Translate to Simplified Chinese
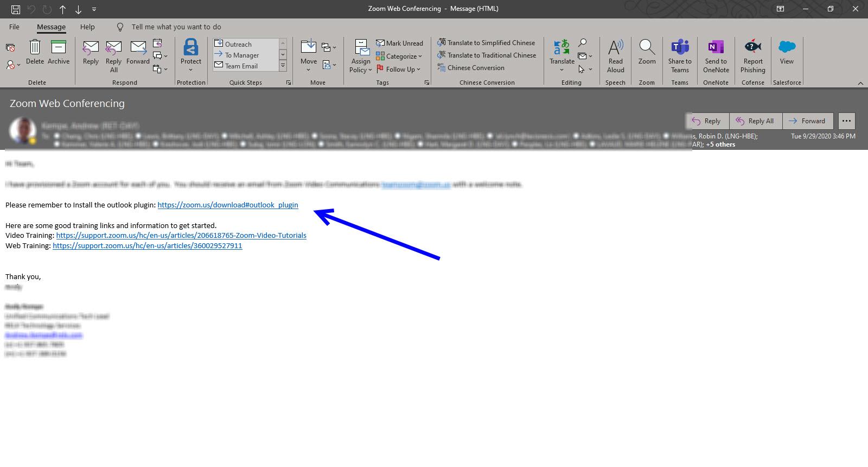The height and width of the screenshot is (467, 868). click(487, 42)
